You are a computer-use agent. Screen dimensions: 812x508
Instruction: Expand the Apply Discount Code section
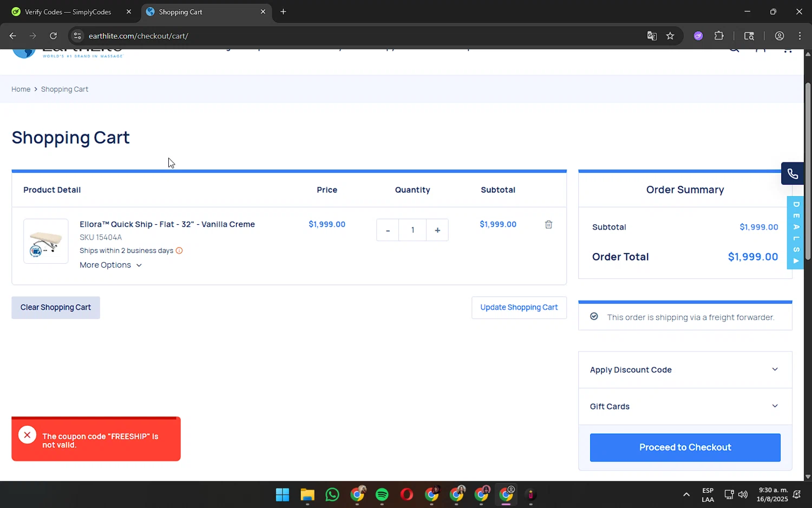click(x=685, y=370)
